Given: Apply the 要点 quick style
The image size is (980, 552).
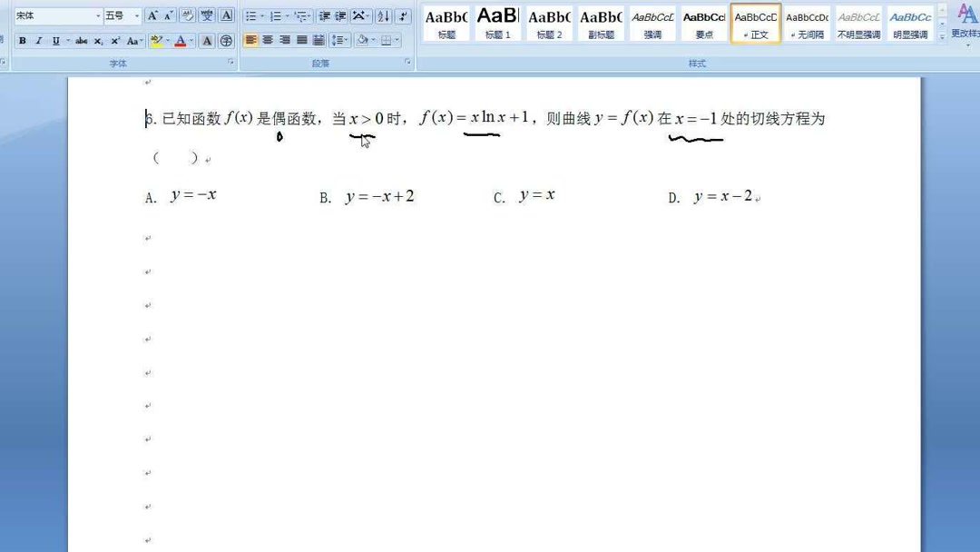Looking at the screenshot, I should click(704, 23).
